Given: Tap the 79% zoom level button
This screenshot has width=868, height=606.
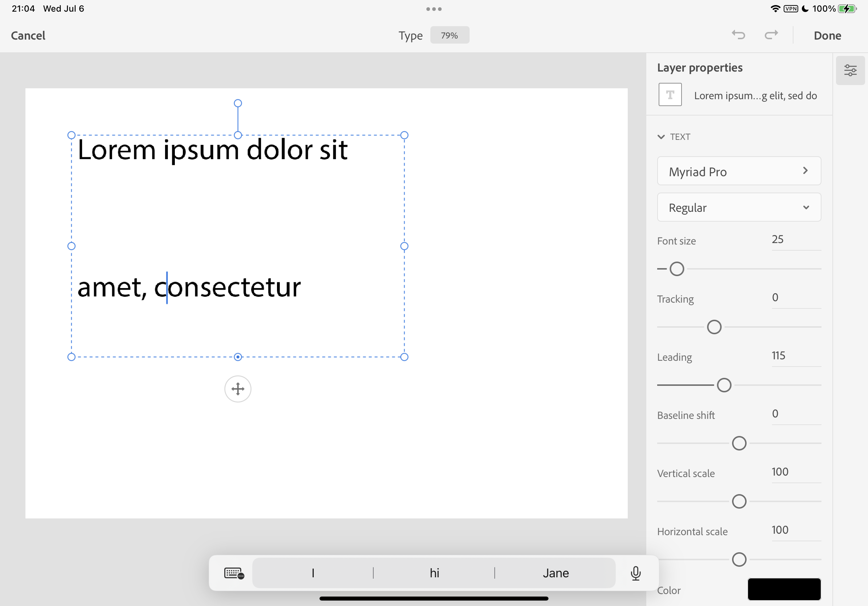Looking at the screenshot, I should point(450,35).
